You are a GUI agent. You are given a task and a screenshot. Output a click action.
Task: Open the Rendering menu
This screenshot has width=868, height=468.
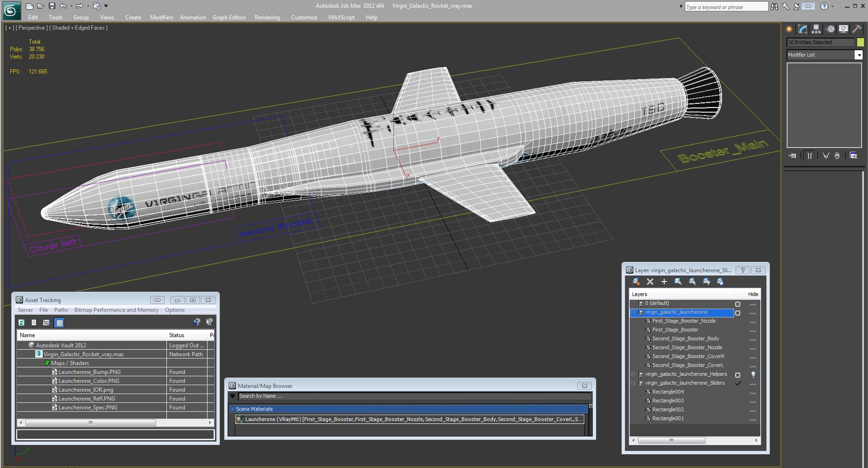(x=267, y=17)
